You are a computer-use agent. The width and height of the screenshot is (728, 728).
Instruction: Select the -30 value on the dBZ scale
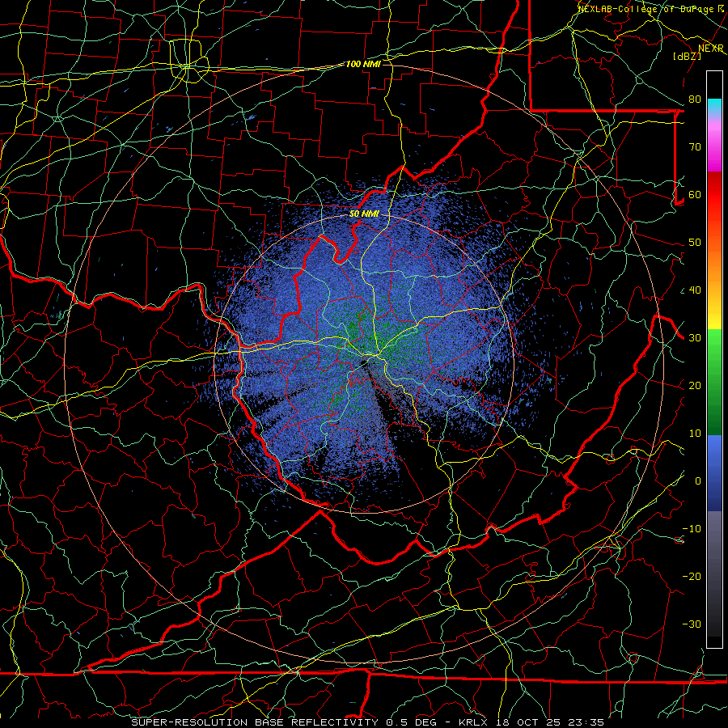click(x=692, y=624)
